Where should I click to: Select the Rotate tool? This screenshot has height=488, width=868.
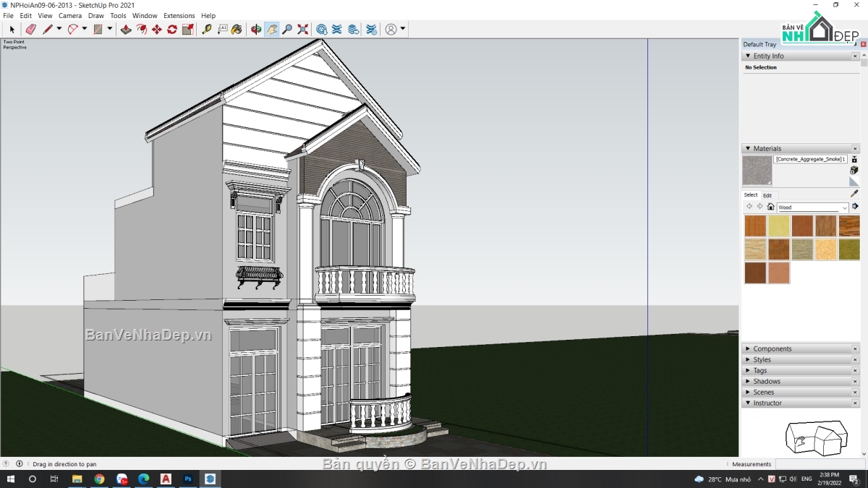[x=172, y=29]
